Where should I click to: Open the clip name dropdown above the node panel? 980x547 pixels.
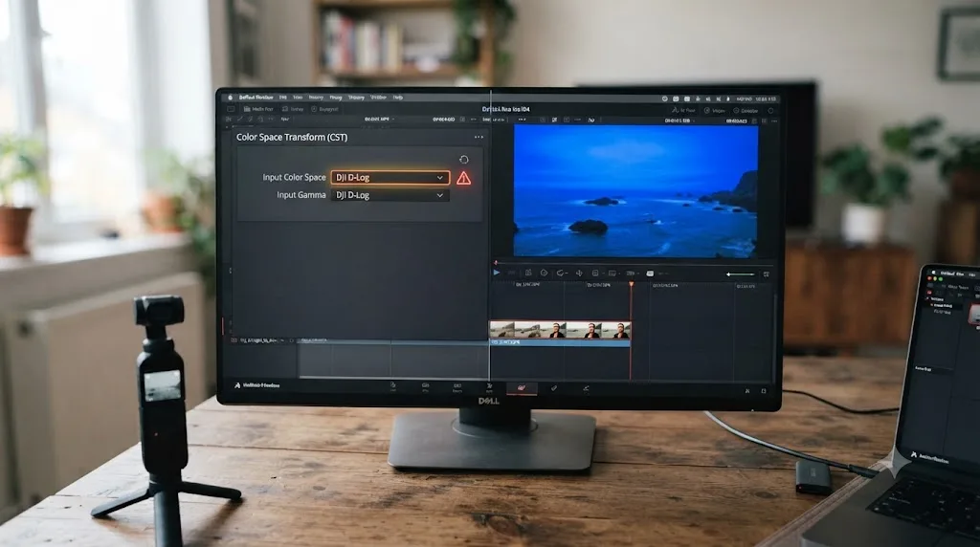coord(379,119)
